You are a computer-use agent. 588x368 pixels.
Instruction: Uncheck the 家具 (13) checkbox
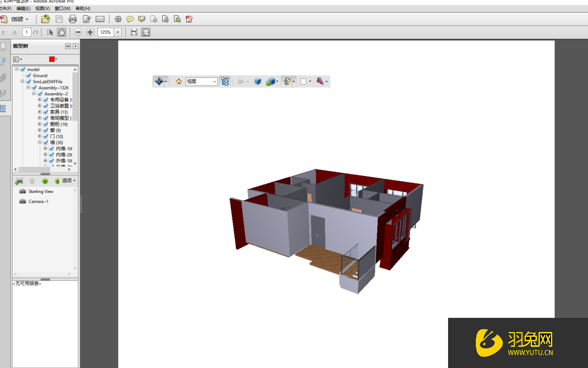point(45,112)
